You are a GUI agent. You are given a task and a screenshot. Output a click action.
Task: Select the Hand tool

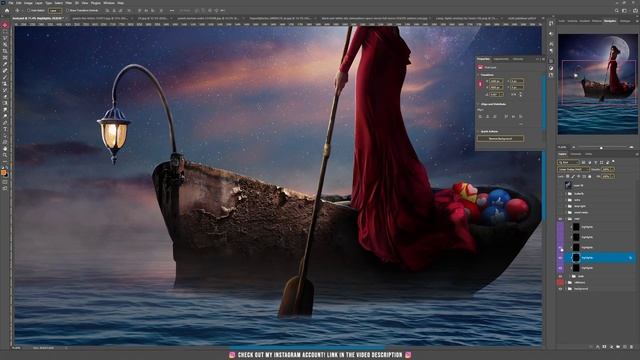tap(5, 149)
